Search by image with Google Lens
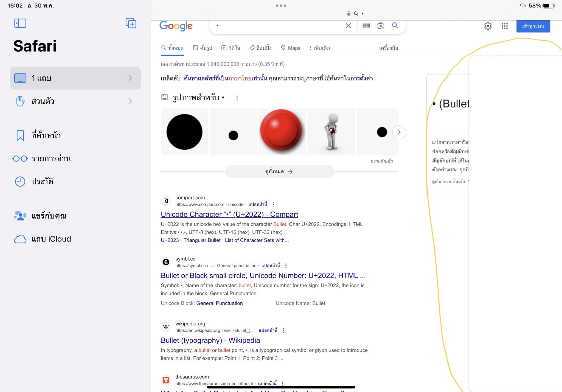562x392 pixels. tap(381, 26)
